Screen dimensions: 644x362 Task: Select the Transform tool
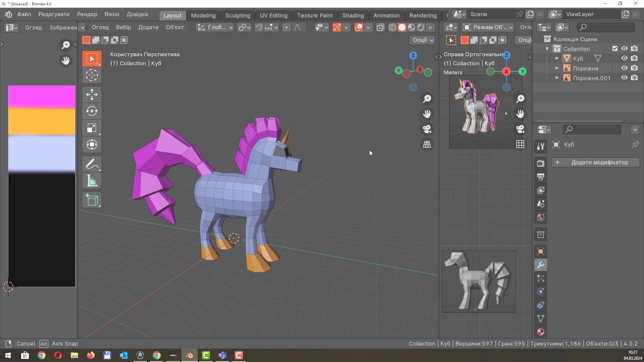92,145
